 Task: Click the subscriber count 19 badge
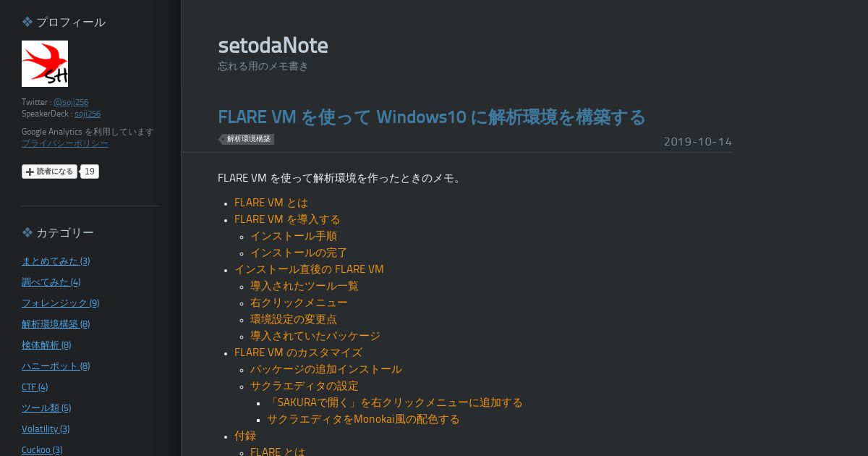(x=89, y=172)
